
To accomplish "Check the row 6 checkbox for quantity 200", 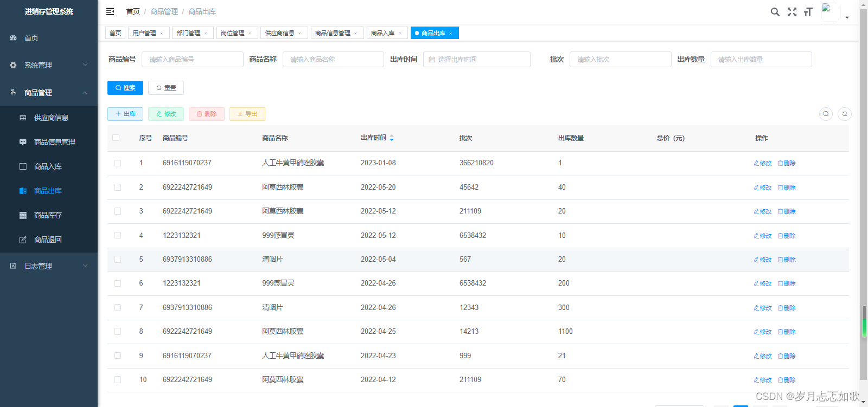I will tap(118, 283).
